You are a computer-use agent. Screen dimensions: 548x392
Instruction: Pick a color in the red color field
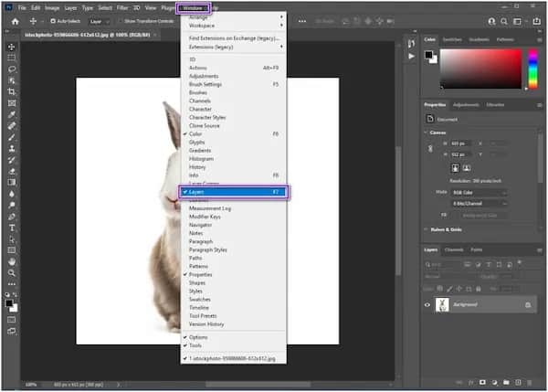click(x=480, y=69)
